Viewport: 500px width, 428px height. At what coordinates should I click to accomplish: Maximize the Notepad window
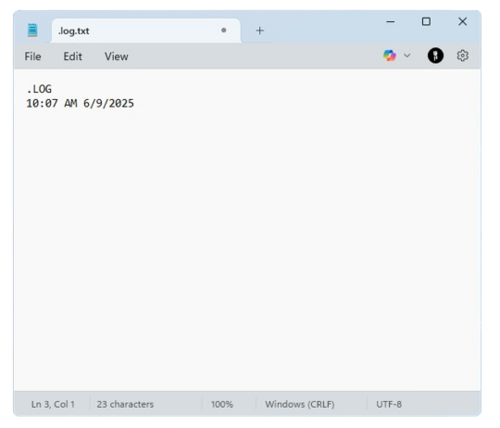[426, 22]
